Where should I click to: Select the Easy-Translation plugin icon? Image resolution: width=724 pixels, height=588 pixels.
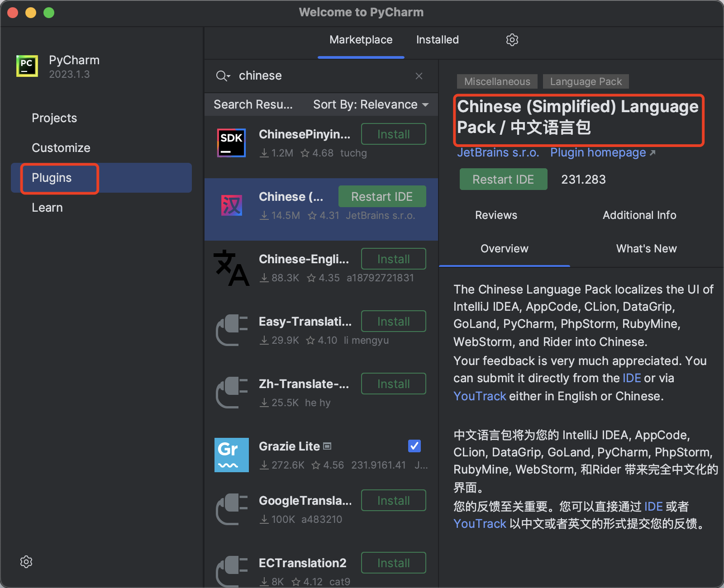click(x=231, y=330)
